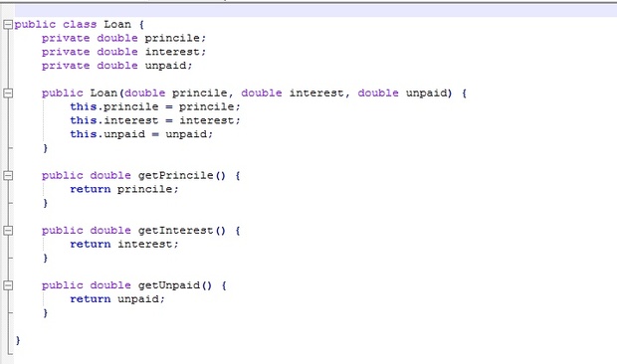Place cursor on 'public class Loan {' line

coord(80,25)
